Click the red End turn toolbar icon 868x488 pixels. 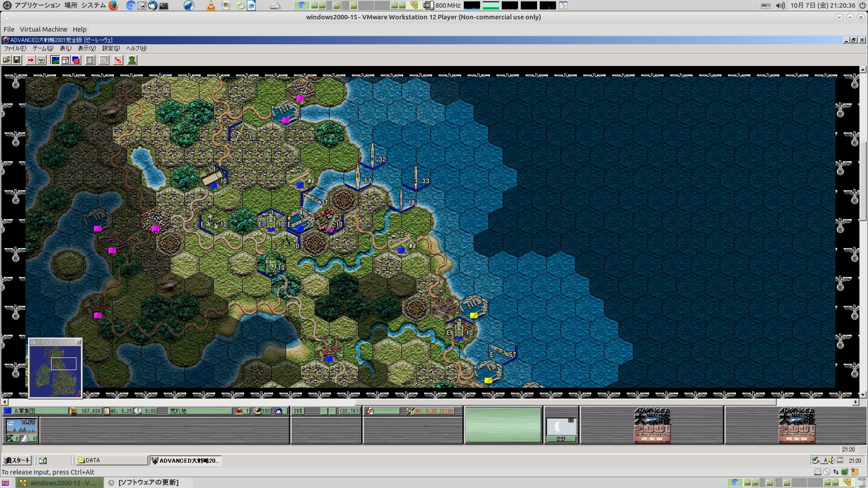point(118,60)
